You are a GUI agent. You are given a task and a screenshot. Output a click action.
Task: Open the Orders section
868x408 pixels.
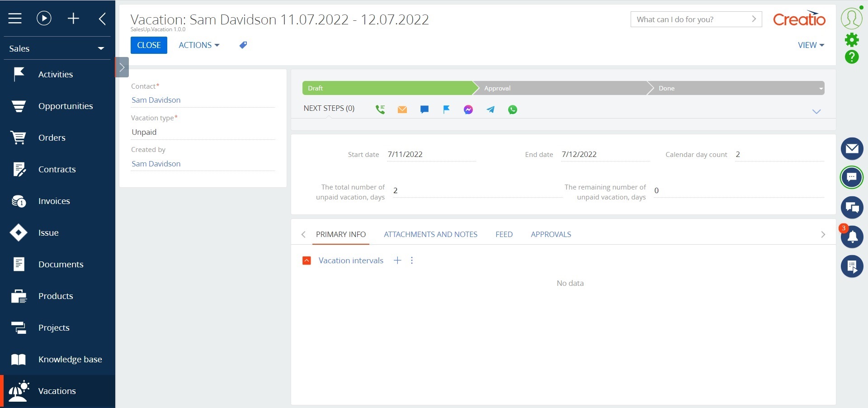click(57, 138)
